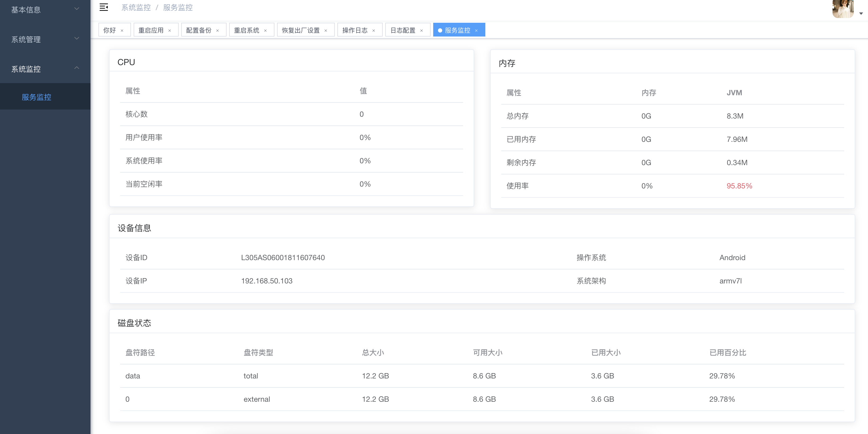Open the 日志配置 tab
This screenshot has height=434, width=868.
tap(403, 30)
